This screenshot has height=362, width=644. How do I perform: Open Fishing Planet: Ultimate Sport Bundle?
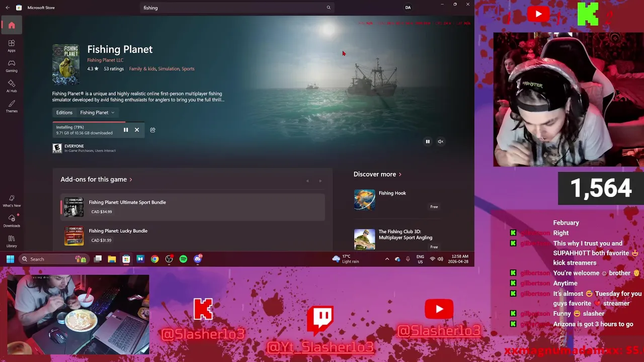(193, 207)
